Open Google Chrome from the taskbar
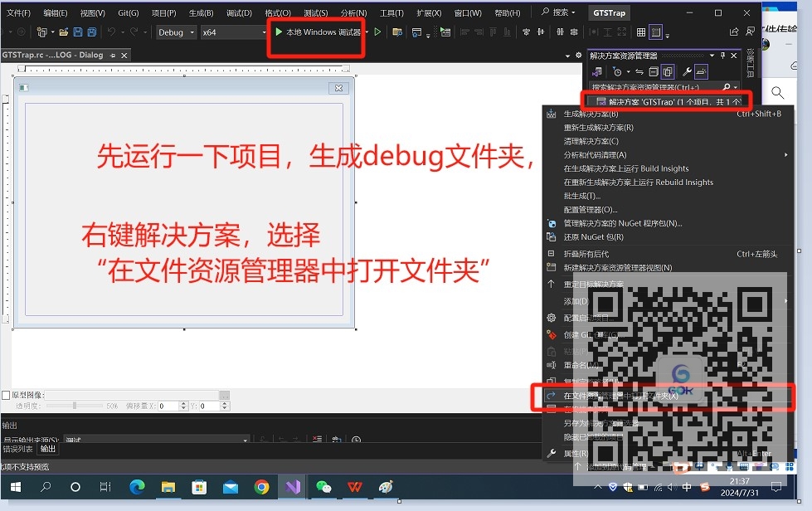The height and width of the screenshot is (511, 812). coord(261,487)
